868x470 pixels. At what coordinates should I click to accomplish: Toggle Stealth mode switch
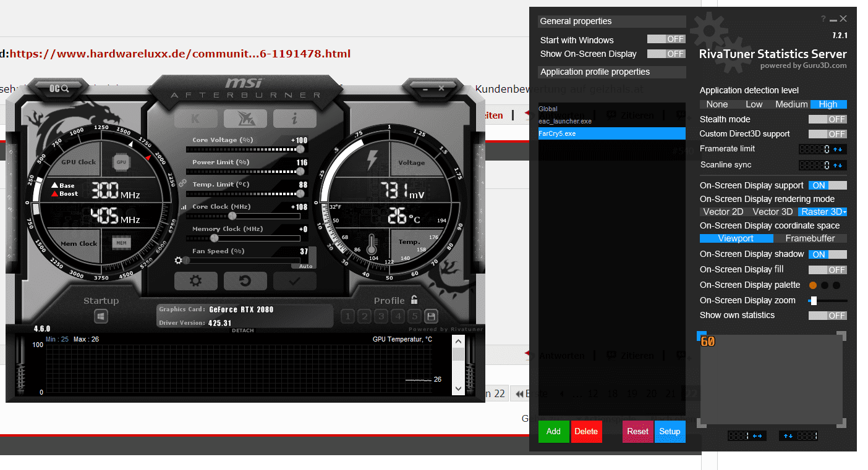coord(828,119)
